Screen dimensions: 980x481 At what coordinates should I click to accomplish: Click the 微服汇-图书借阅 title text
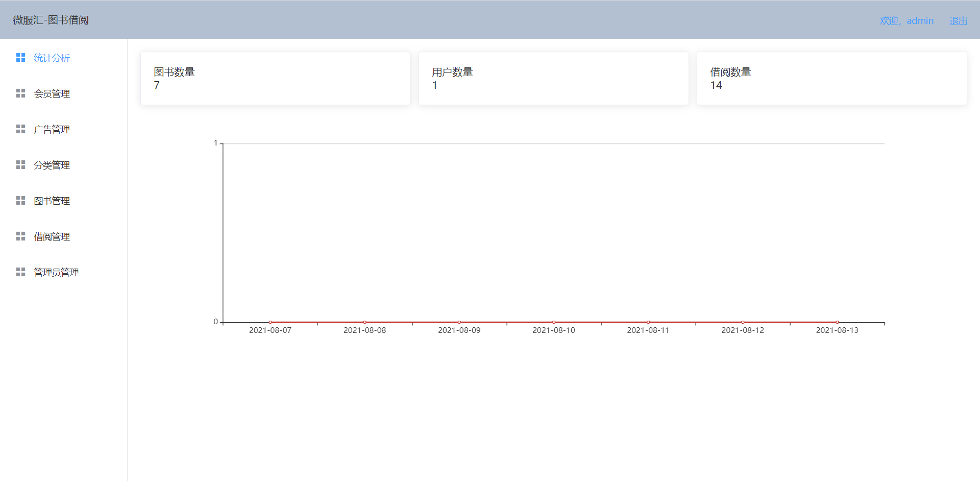[x=50, y=20]
